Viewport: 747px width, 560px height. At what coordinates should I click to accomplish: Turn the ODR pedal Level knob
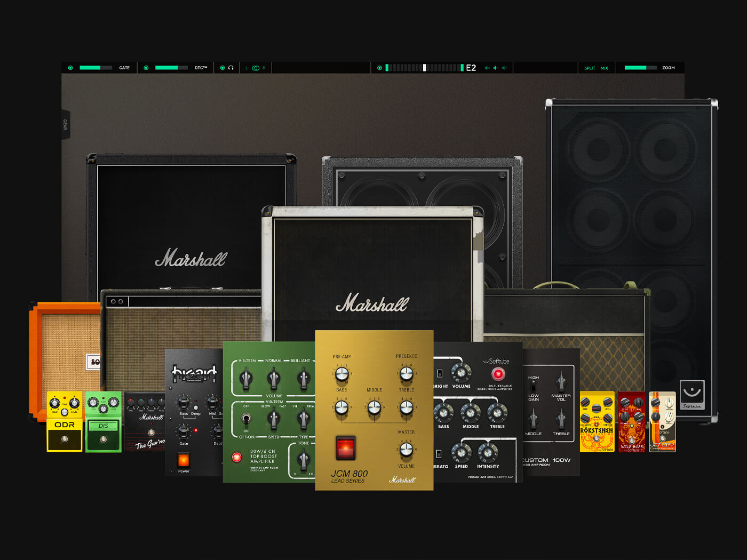coord(75,404)
